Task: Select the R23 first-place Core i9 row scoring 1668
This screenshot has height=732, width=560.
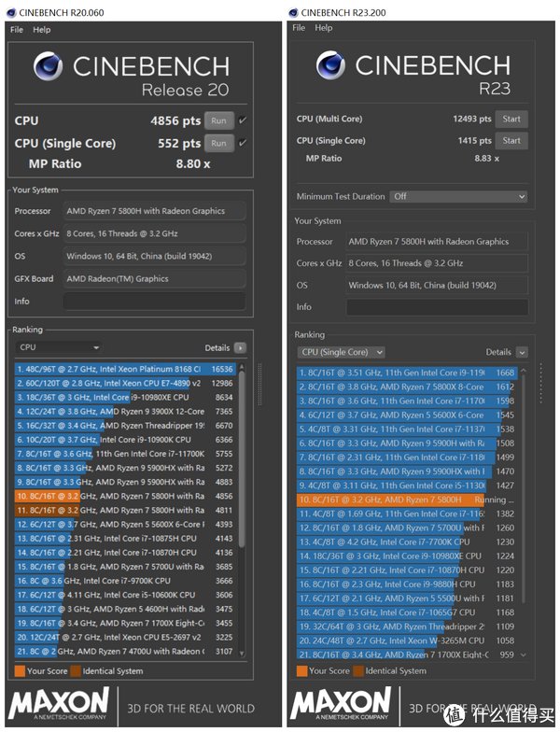Action: pyautogui.click(x=407, y=373)
